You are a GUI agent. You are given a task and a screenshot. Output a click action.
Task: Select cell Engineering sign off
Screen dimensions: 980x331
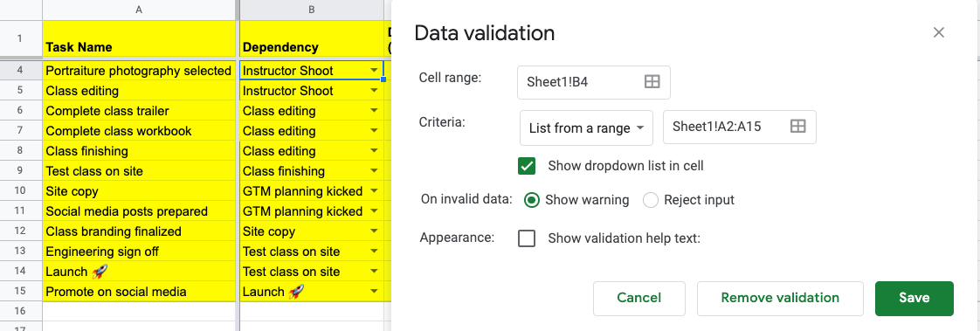pos(139,251)
